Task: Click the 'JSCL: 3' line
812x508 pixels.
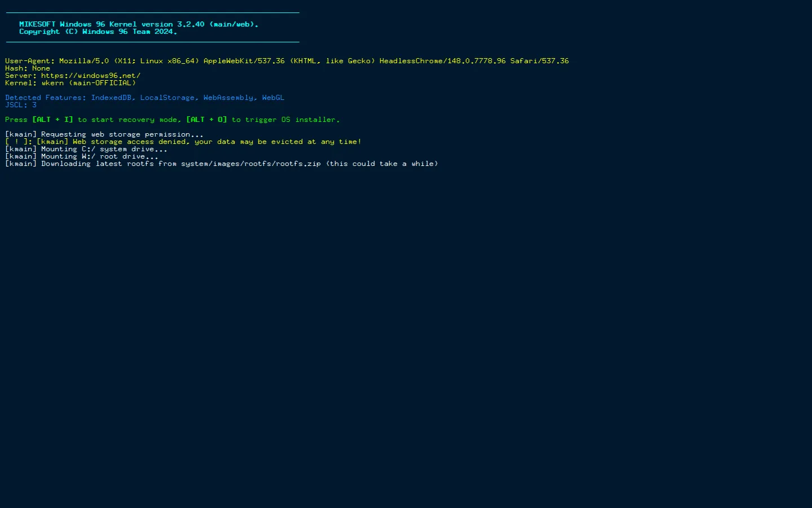Action: pos(21,105)
